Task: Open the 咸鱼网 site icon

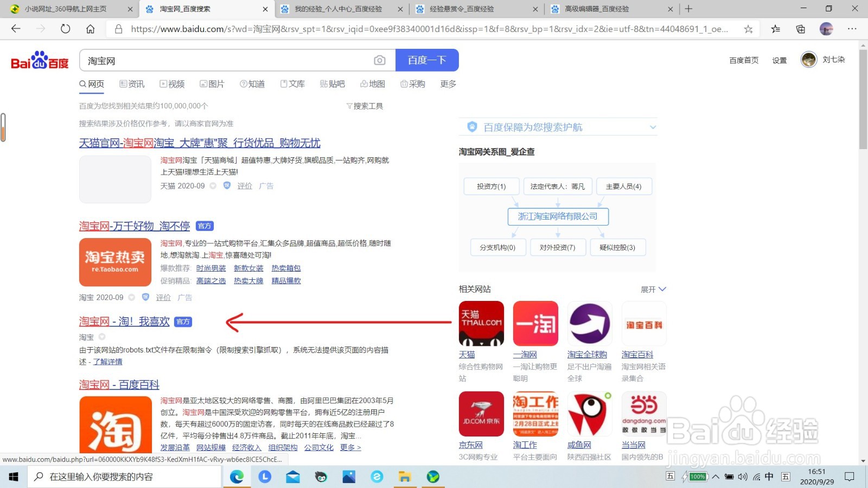Action: click(x=589, y=414)
